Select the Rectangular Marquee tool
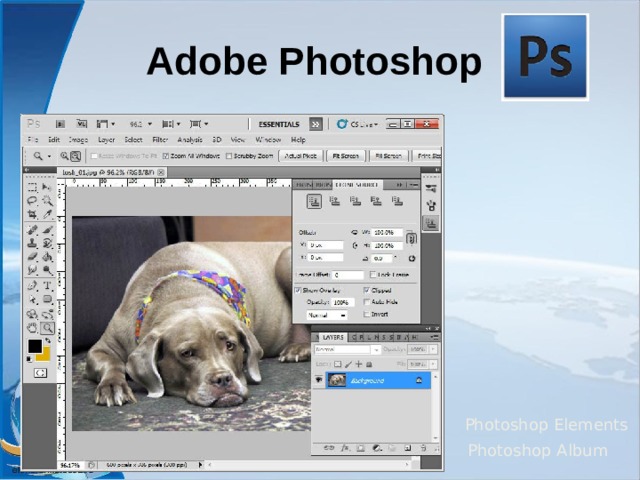The height and width of the screenshot is (480, 640). click(x=32, y=187)
